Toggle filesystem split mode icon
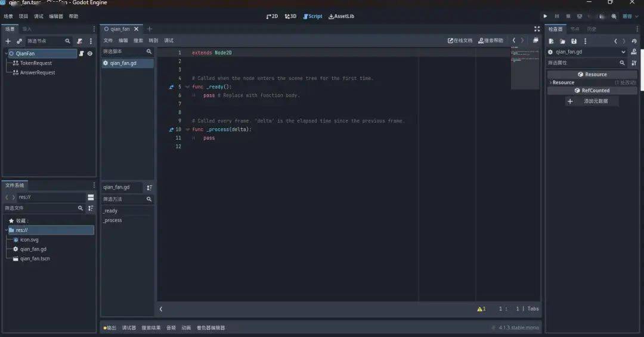 click(x=91, y=197)
